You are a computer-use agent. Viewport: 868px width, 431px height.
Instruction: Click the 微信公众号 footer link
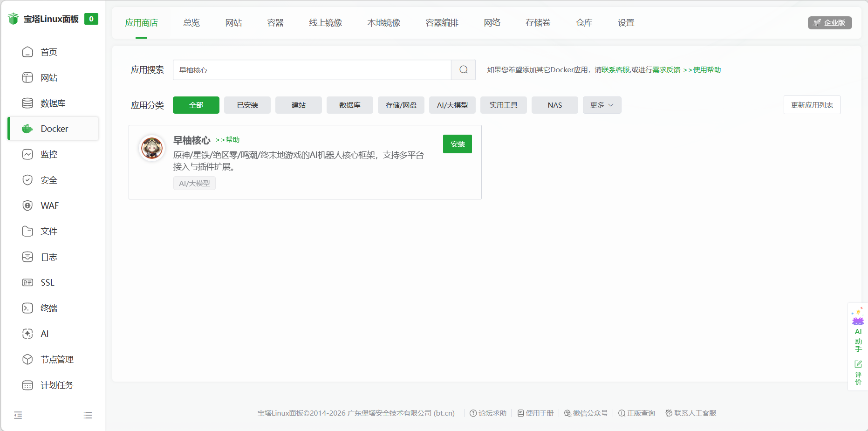click(586, 413)
